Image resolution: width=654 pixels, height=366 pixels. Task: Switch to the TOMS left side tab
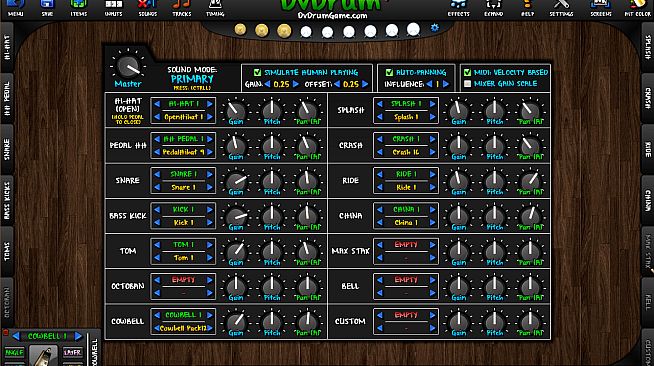pos(7,251)
